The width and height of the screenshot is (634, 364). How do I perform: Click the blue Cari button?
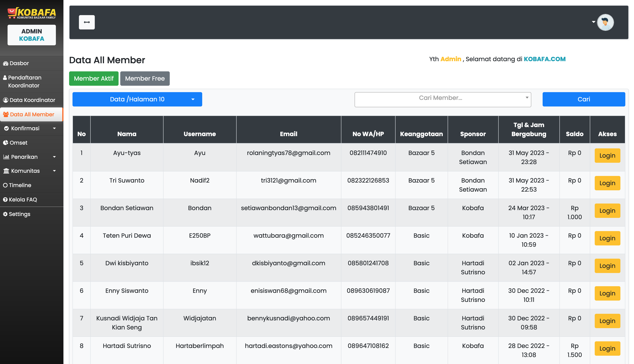(x=584, y=99)
